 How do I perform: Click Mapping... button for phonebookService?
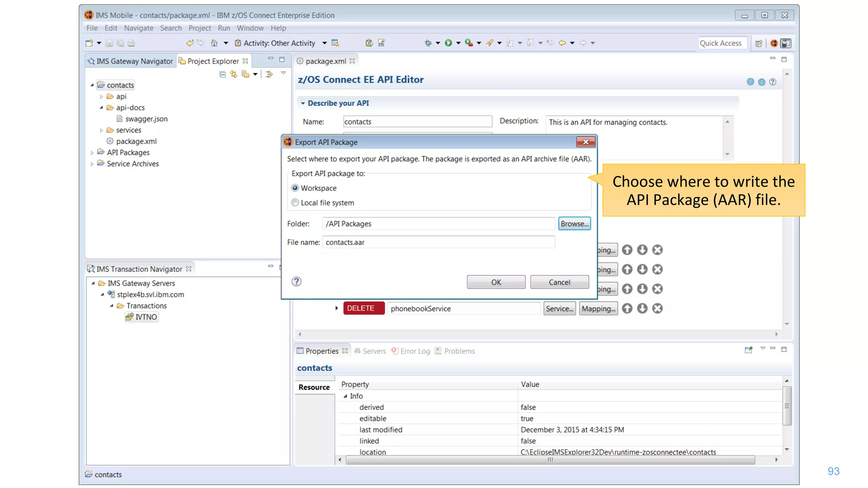(x=598, y=308)
